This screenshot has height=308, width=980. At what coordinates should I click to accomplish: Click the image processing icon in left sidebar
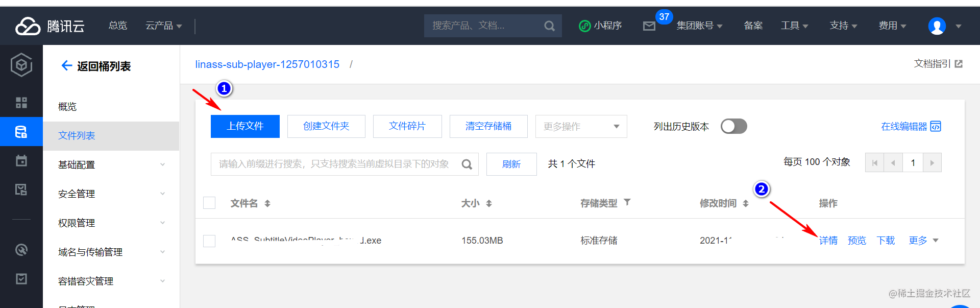click(x=21, y=190)
